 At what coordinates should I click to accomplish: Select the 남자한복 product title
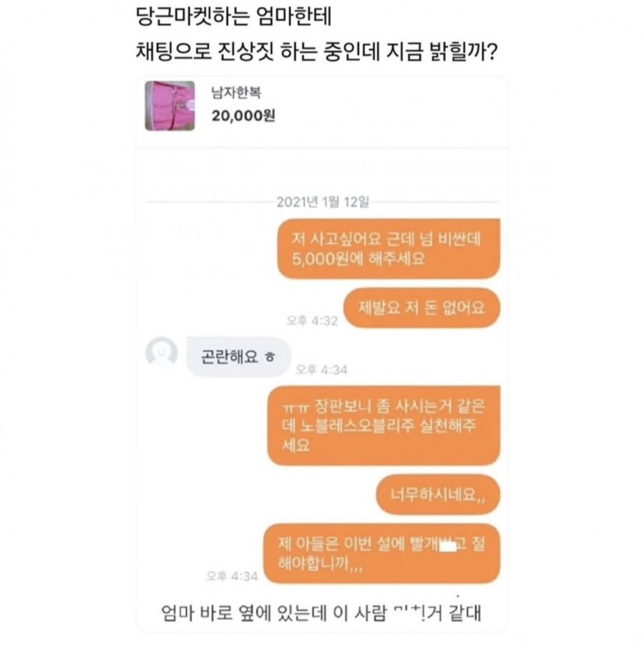(236, 92)
